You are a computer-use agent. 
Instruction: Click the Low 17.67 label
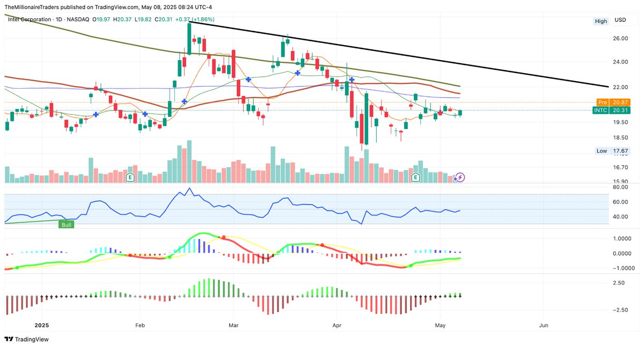612,151
